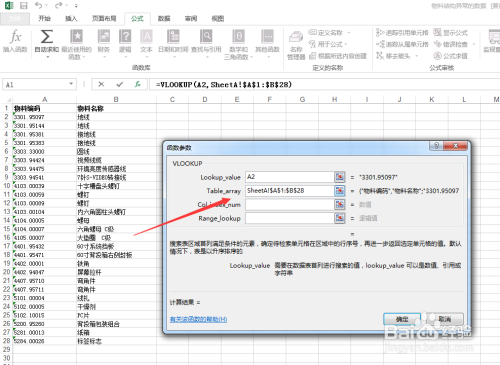This screenshot has width=500, height=365.
Task: Click the Undo arrow icon
Action: pyautogui.click(x=38, y=5)
